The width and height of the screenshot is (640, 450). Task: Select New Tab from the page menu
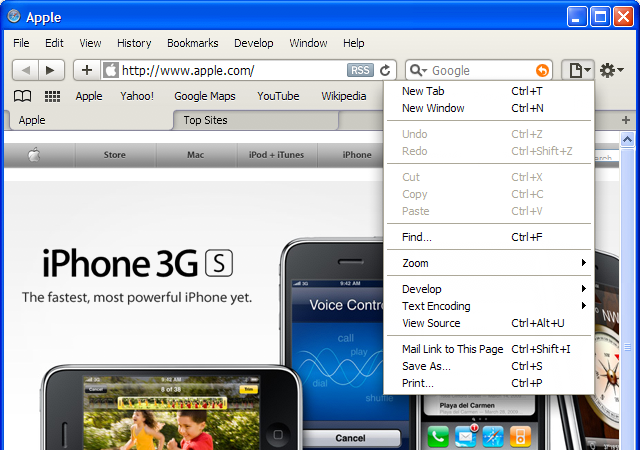[489, 91]
